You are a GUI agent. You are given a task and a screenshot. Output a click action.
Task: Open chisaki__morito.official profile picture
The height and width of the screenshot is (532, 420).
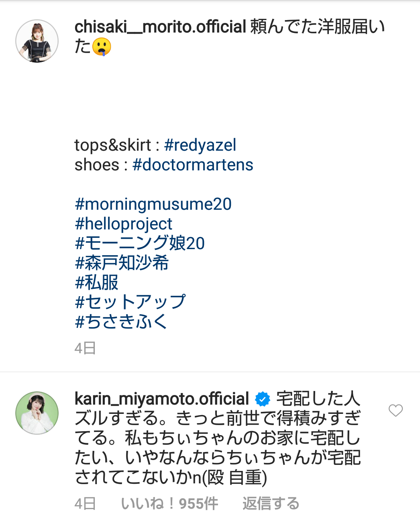tap(37, 41)
